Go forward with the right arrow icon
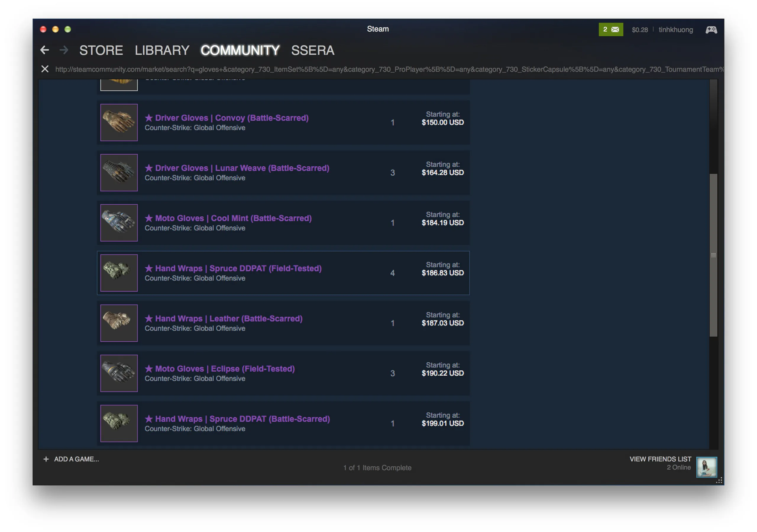This screenshot has width=757, height=532. (64, 50)
